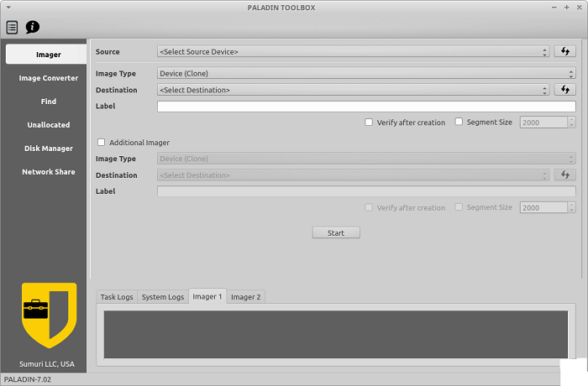Click the first Segment Size value field
The image size is (588, 386).
pyautogui.click(x=543, y=123)
